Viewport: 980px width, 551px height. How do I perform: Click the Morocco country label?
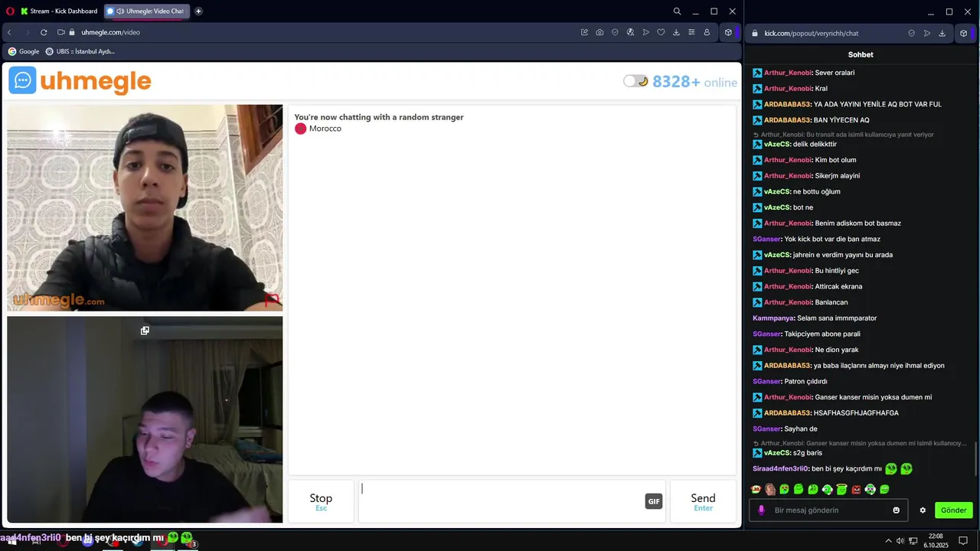tap(325, 129)
